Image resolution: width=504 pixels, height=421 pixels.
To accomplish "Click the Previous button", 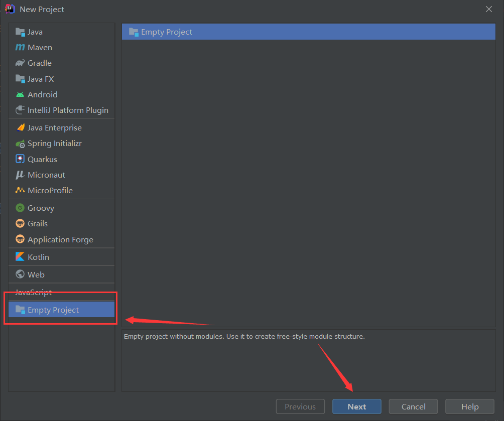I will click(x=300, y=406).
